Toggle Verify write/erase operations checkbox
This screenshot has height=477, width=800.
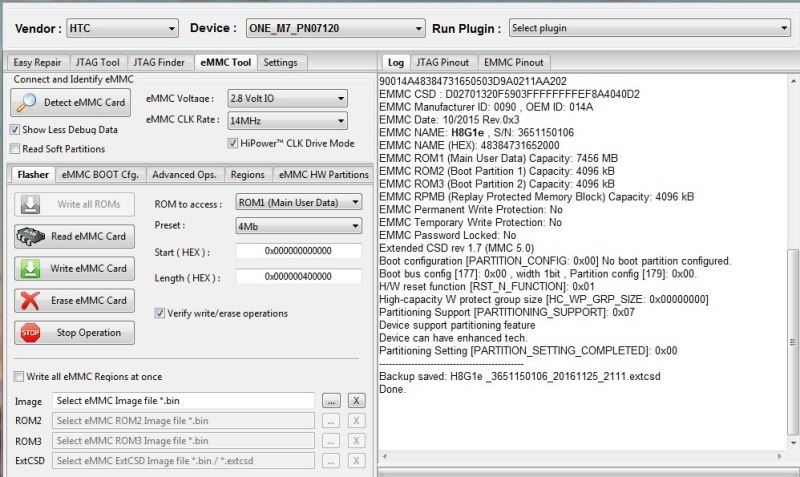point(160,313)
